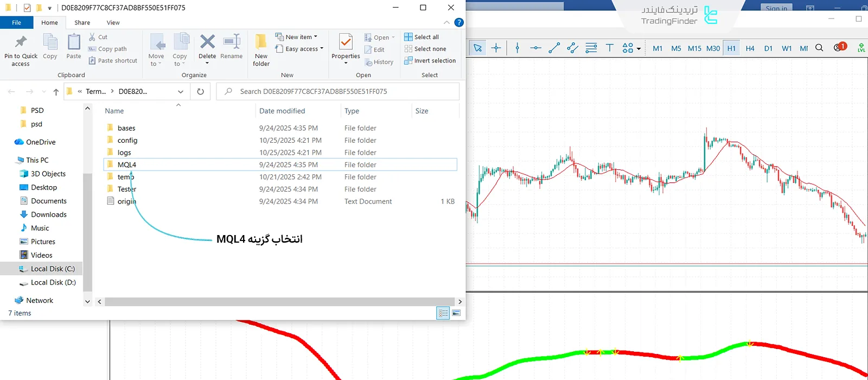Open the Move to dropdown
This screenshot has height=380, width=868.
[156, 60]
